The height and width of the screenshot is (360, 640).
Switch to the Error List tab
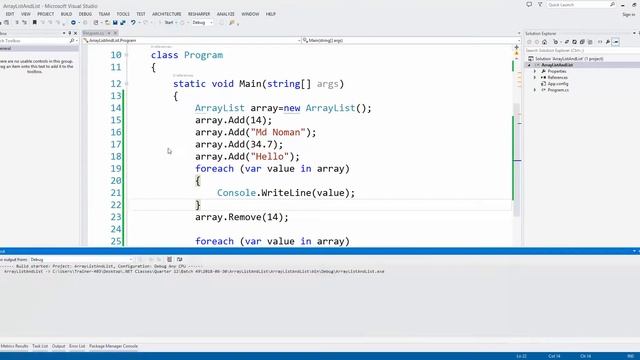pos(77,346)
